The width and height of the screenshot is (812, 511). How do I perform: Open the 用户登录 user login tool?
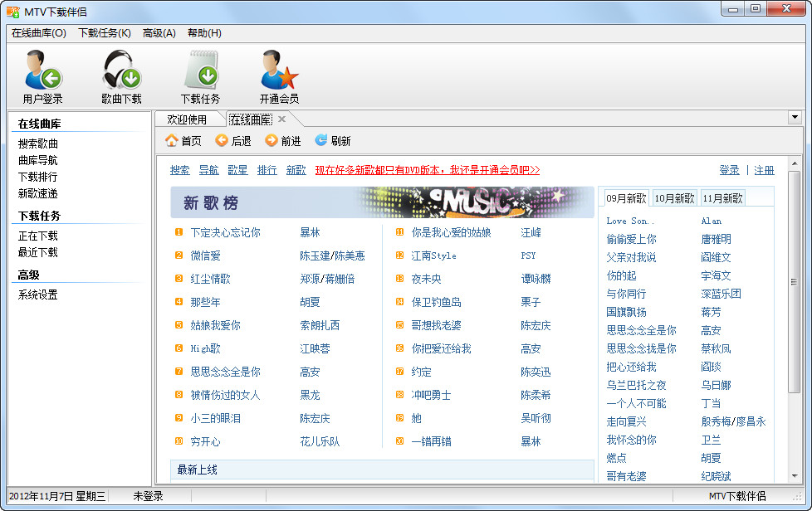tap(42, 75)
